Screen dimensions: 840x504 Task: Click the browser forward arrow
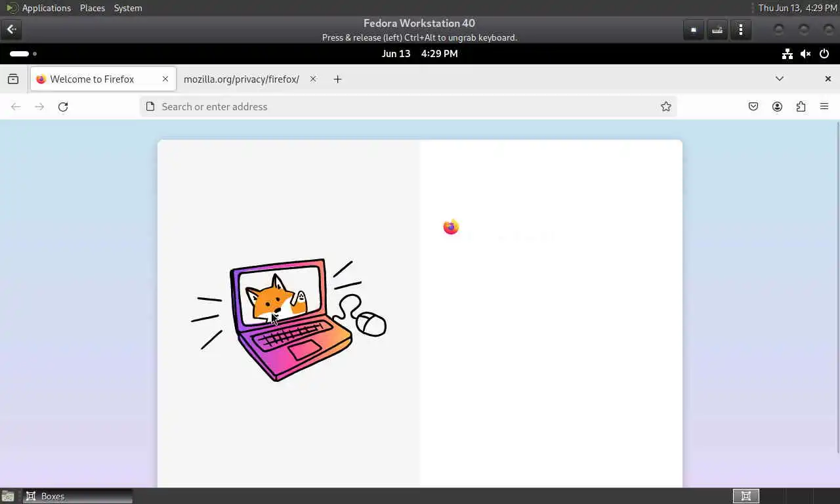click(39, 106)
